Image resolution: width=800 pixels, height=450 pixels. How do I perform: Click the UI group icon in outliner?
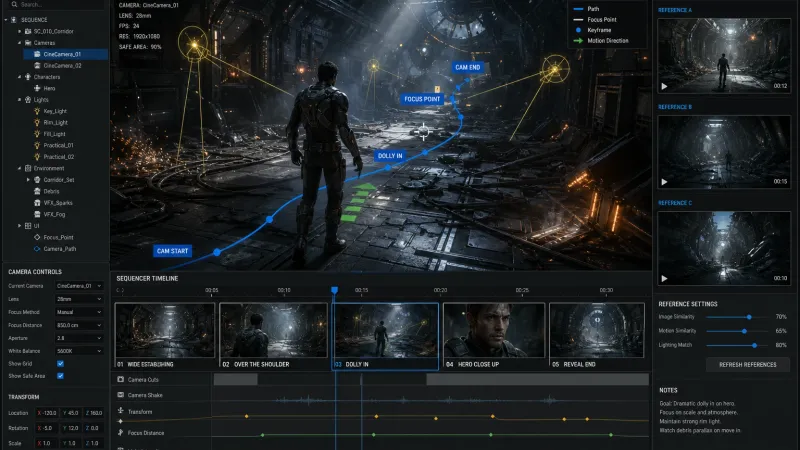(x=28, y=226)
